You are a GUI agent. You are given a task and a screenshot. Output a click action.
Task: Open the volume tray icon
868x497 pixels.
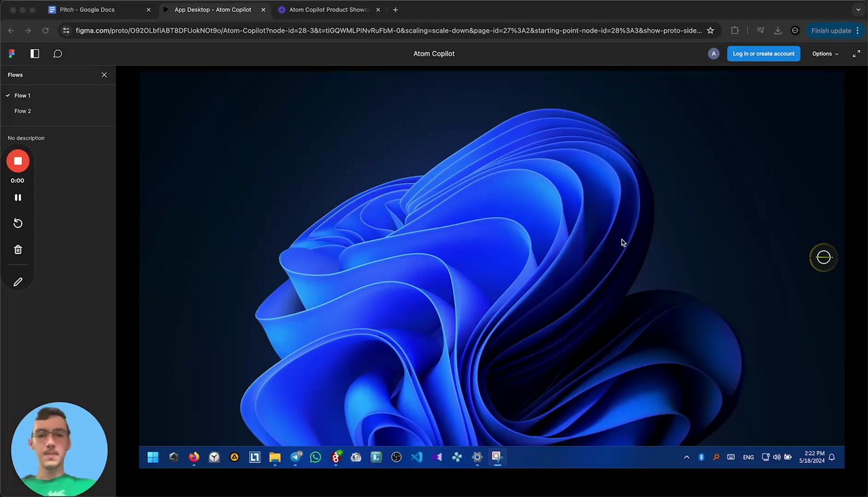click(776, 457)
